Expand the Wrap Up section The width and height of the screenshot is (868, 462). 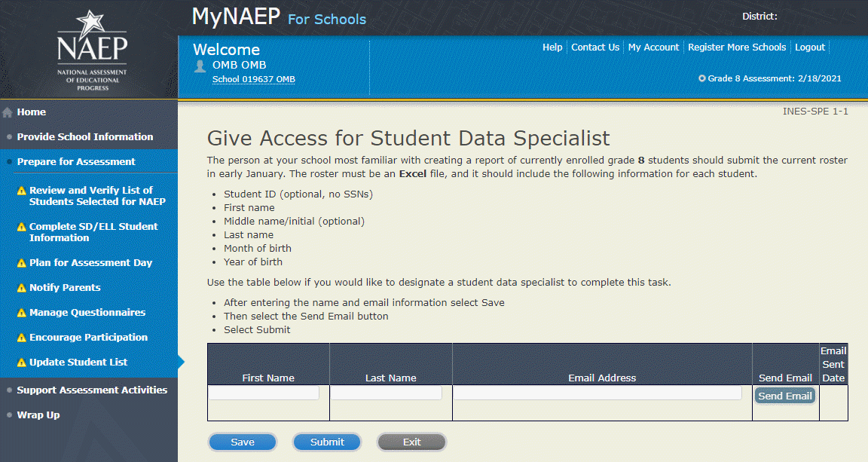[38, 415]
